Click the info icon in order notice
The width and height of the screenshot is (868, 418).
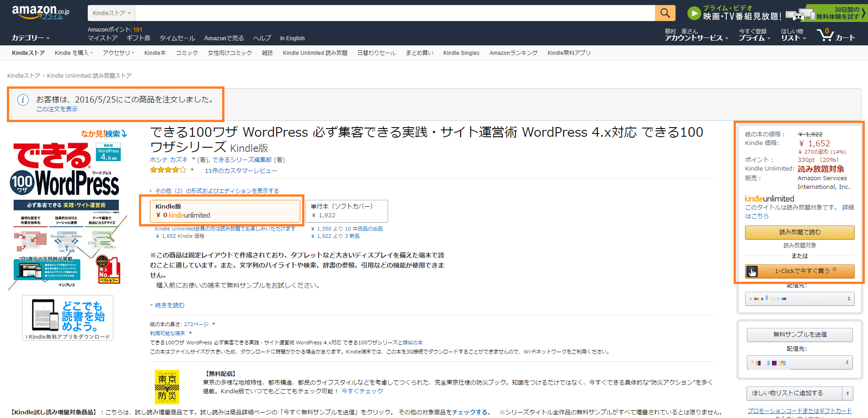23,100
